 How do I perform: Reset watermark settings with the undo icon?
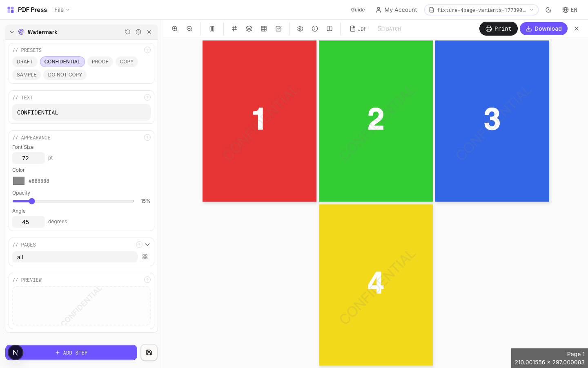coord(128,32)
